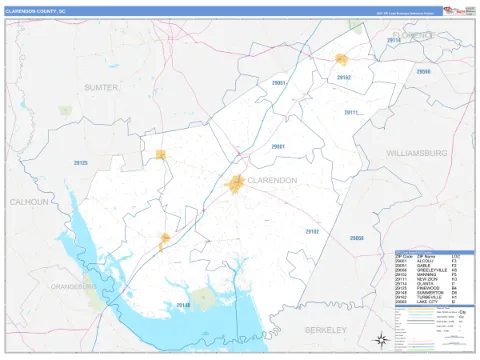The height and width of the screenshot is (360, 480).
Task: Click ZIP label 29051 on the map
Action: click(x=279, y=83)
